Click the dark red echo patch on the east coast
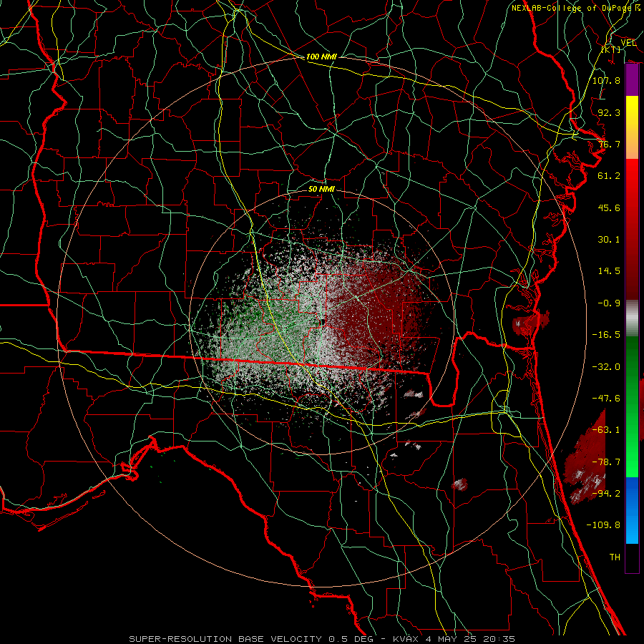Viewport: 644px width, 644px height. click(530, 323)
